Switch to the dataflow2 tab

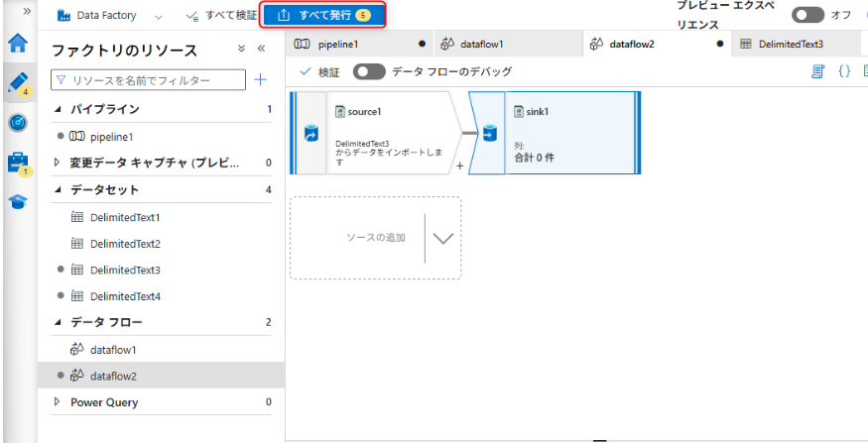point(657,44)
